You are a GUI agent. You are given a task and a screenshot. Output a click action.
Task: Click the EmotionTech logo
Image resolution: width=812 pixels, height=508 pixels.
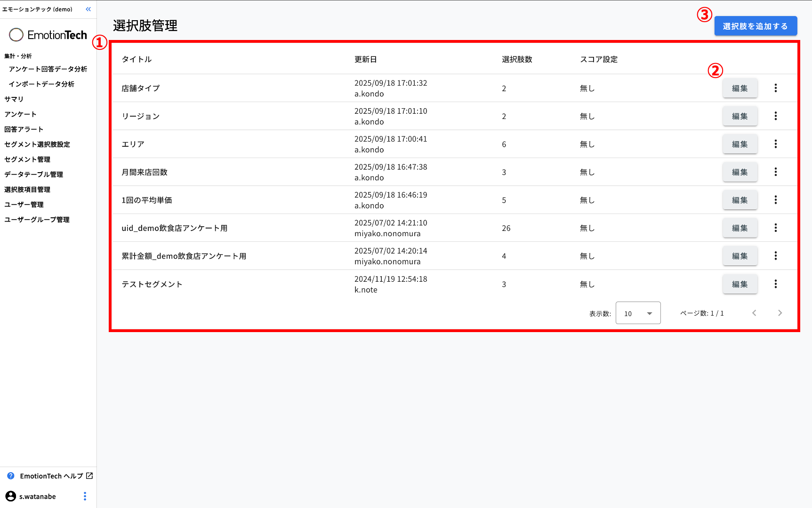click(48, 35)
